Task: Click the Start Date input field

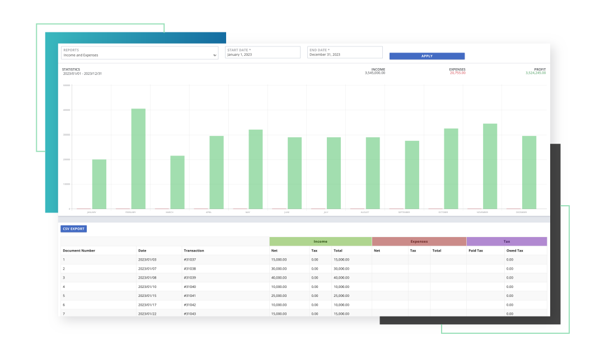Action: click(263, 53)
